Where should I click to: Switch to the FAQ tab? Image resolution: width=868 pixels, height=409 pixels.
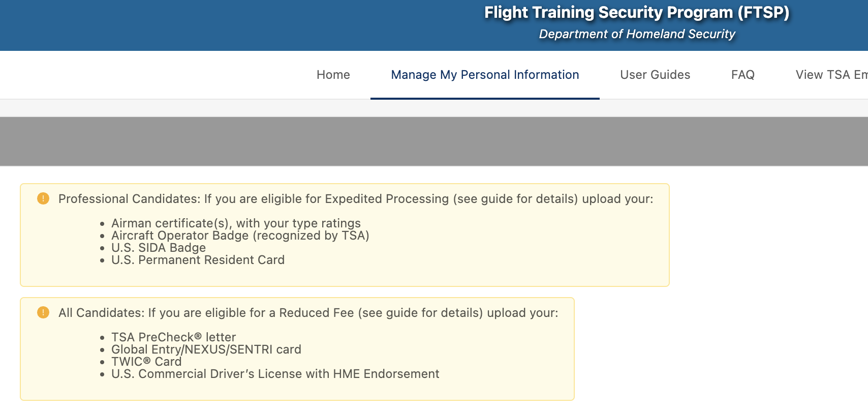pos(742,75)
